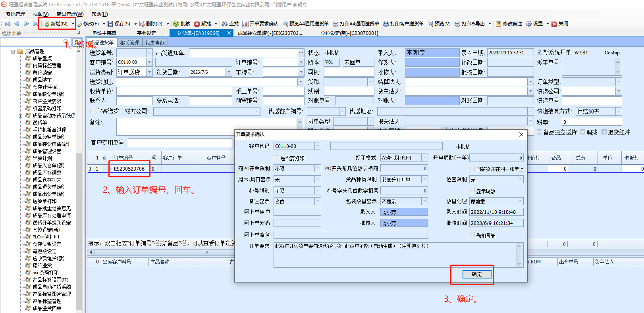The image size is (644, 313).
Task: Open the 报关管理 sub-tab
Action: (x=129, y=43)
